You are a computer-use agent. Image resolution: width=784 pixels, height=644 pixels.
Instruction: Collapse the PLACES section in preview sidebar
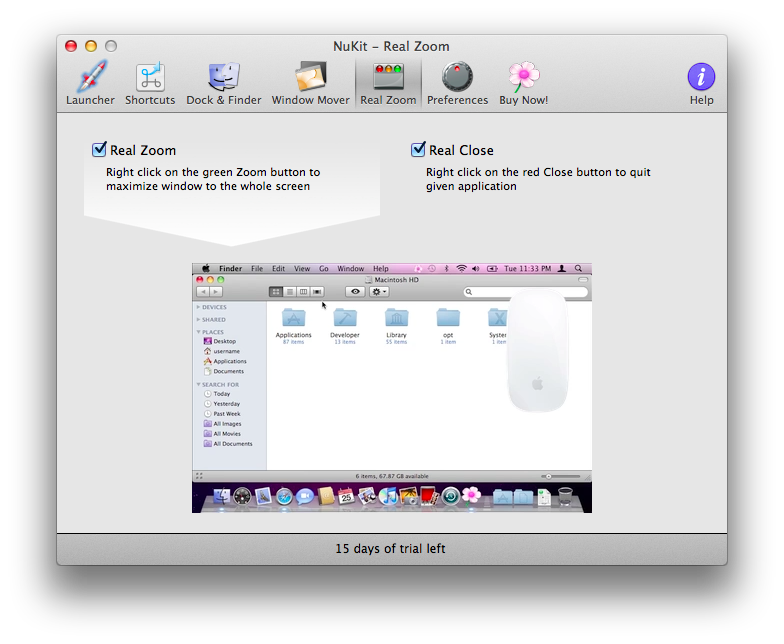[198, 332]
